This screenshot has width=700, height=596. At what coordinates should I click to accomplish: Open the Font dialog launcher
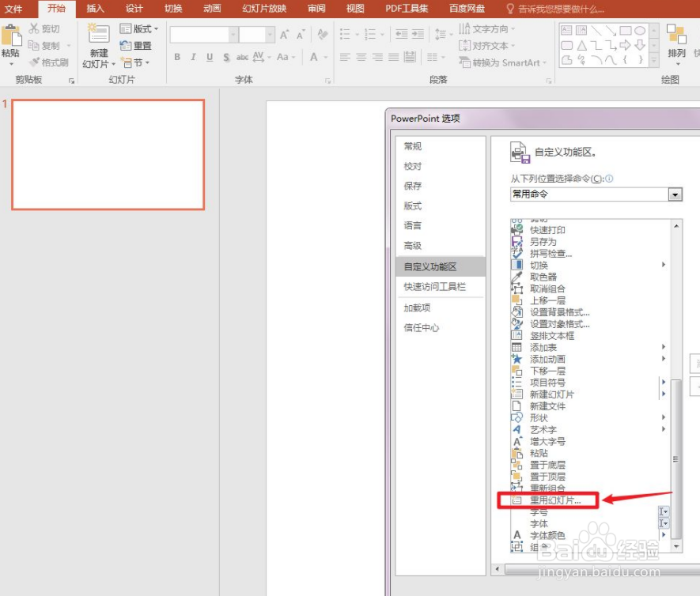[327, 81]
